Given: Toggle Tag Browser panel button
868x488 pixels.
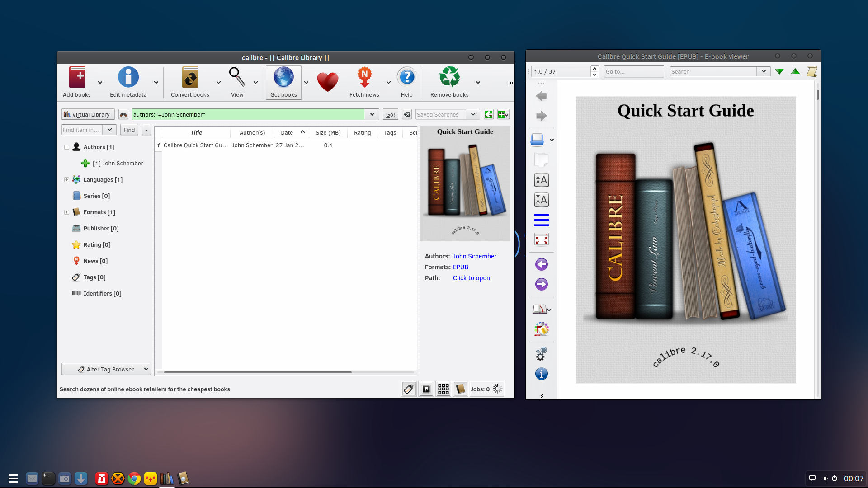Looking at the screenshot, I should pyautogui.click(x=409, y=389).
